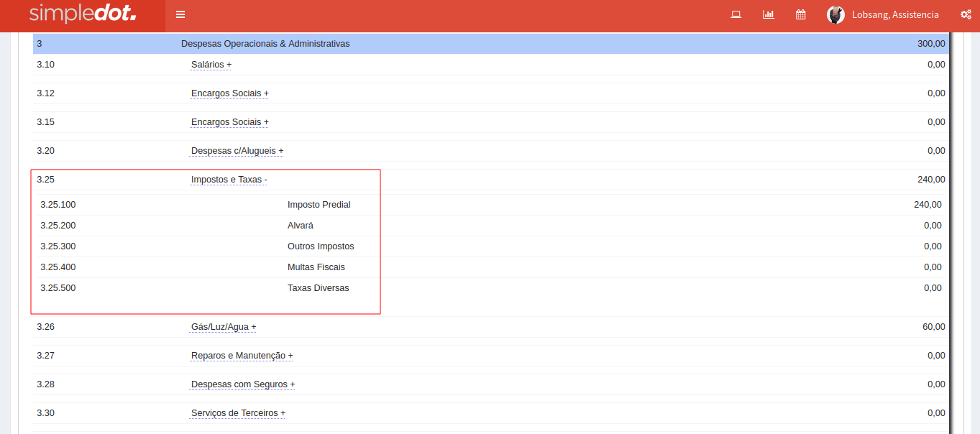Expand Encargos Sociais row 3.15

[229, 122]
